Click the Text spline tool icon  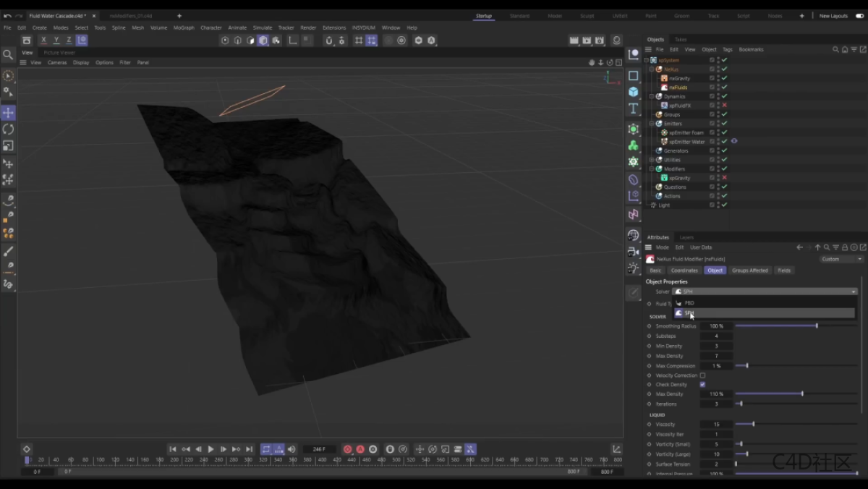633,109
